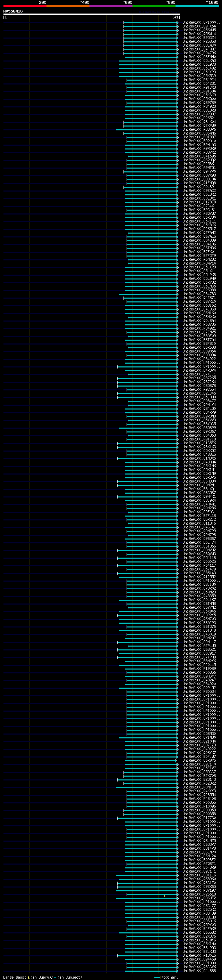This screenshot has height=980, width=222.
Task: Select the UniRef100_Q9HFX1 label
Action: click(199, 496)
